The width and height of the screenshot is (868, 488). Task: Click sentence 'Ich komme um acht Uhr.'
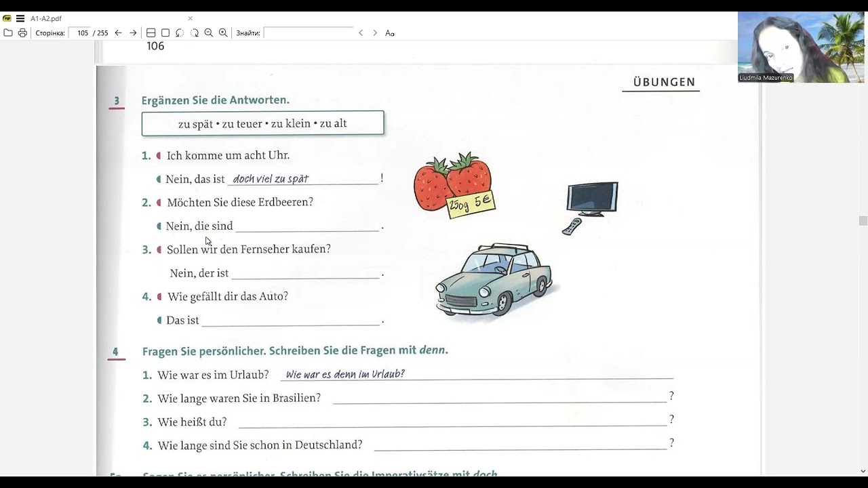point(228,155)
